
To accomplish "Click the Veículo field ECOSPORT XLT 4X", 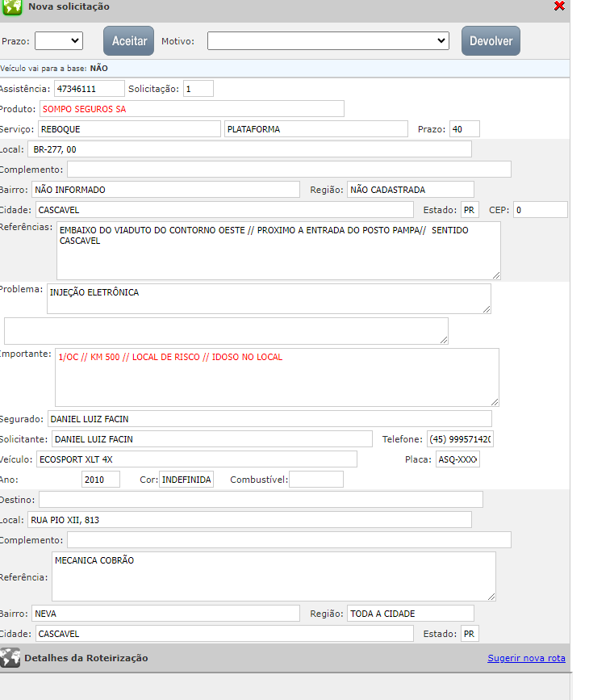I will [x=197, y=459].
